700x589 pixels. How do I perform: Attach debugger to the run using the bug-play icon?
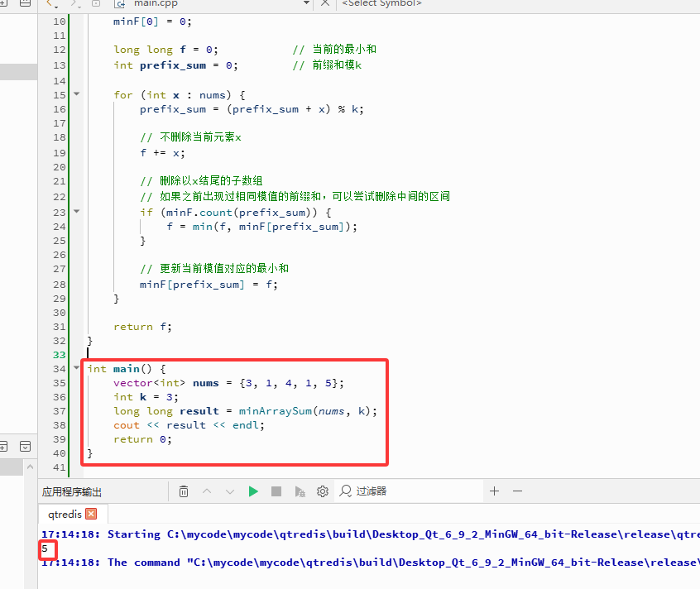(x=300, y=491)
